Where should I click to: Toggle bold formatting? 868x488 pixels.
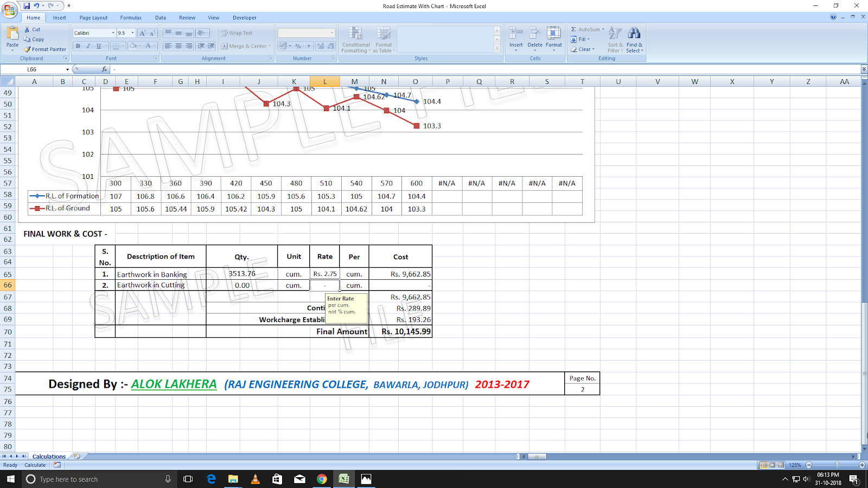(76, 46)
